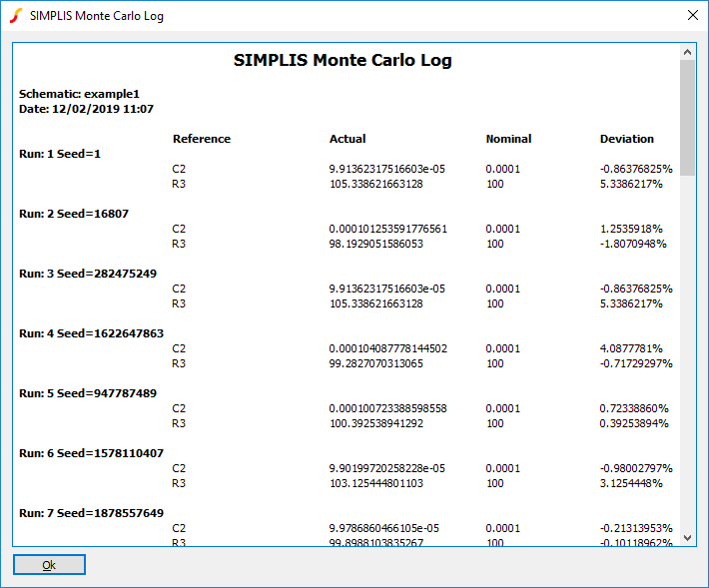Select the Deviation column header
This screenshot has width=709, height=588.
[626, 139]
